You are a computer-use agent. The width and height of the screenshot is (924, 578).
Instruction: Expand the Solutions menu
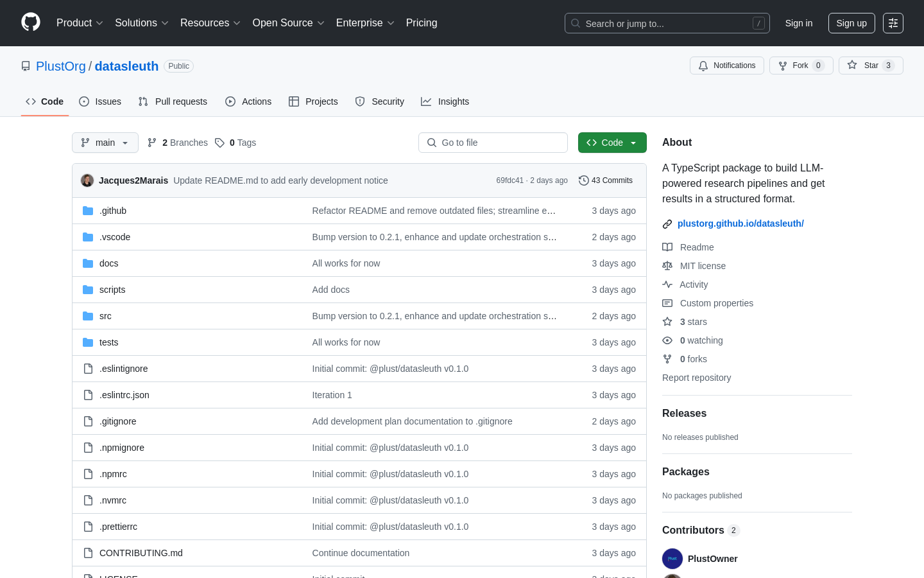click(x=142, y=23)
